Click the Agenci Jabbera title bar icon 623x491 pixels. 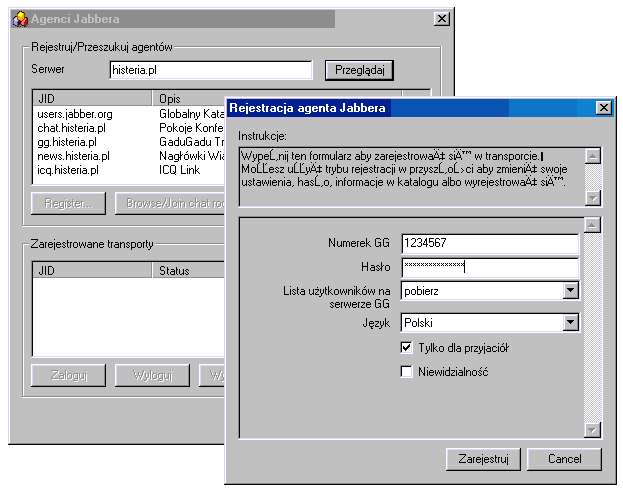pyautogui.click(x=18, y=19)
